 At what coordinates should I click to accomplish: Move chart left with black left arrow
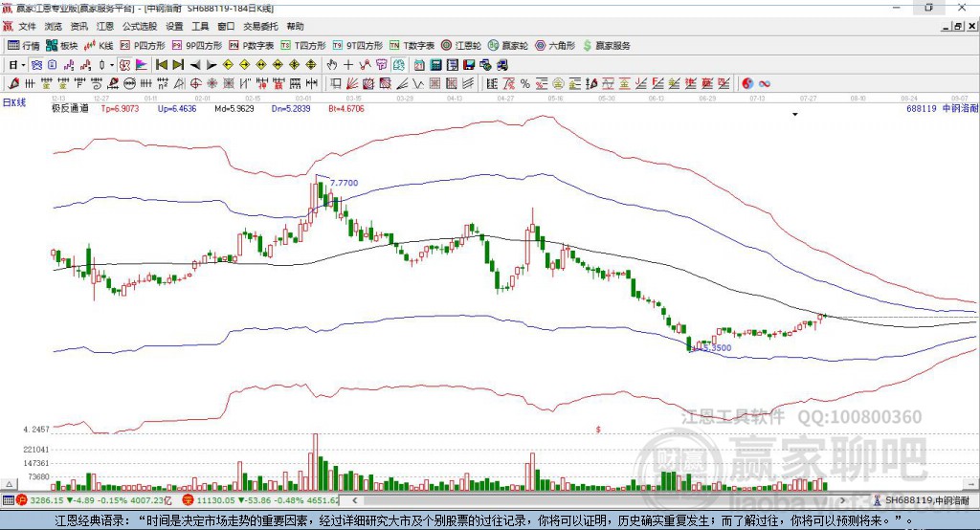tap(195, 65)
